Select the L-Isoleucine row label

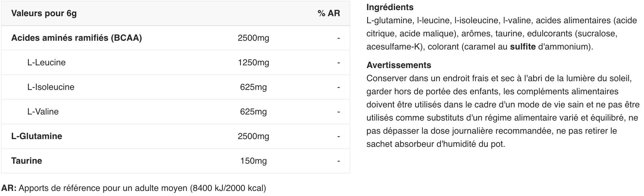click(51, 87)
